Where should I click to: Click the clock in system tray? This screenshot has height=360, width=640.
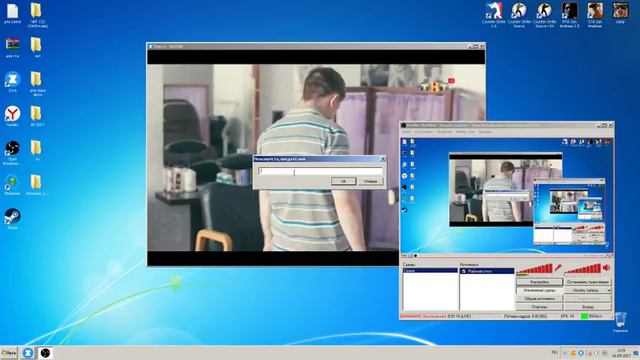point(622,353)
